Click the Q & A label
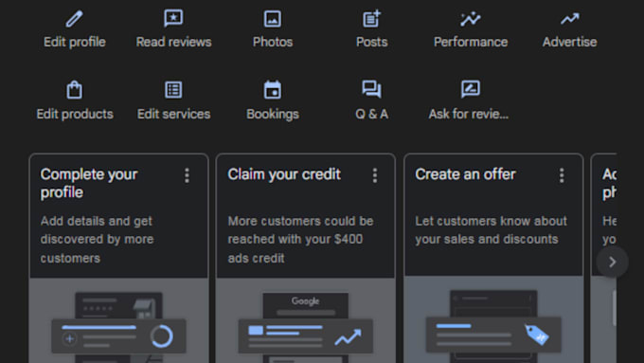Viewport: 644px width, 363px height. pyautogui.click(x=371, y=114)
